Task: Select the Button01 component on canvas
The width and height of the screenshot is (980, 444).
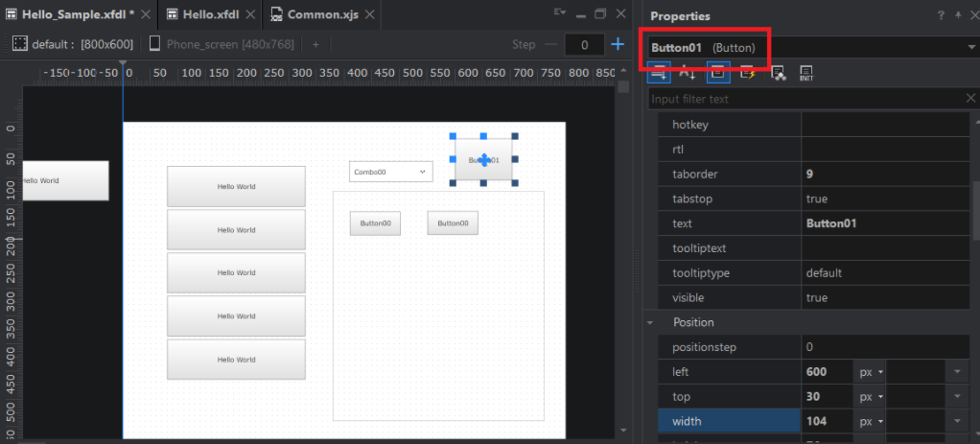Action: pos(483,160)
